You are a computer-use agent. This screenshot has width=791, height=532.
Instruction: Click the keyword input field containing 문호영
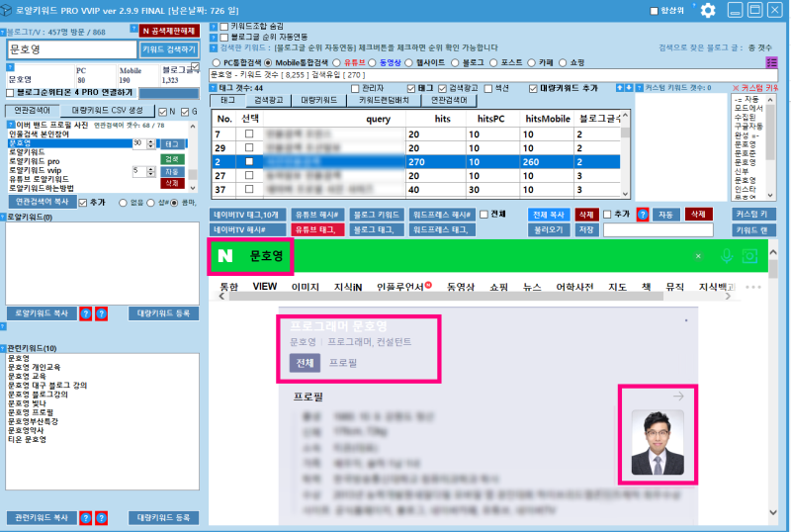[x=71, y=49]
